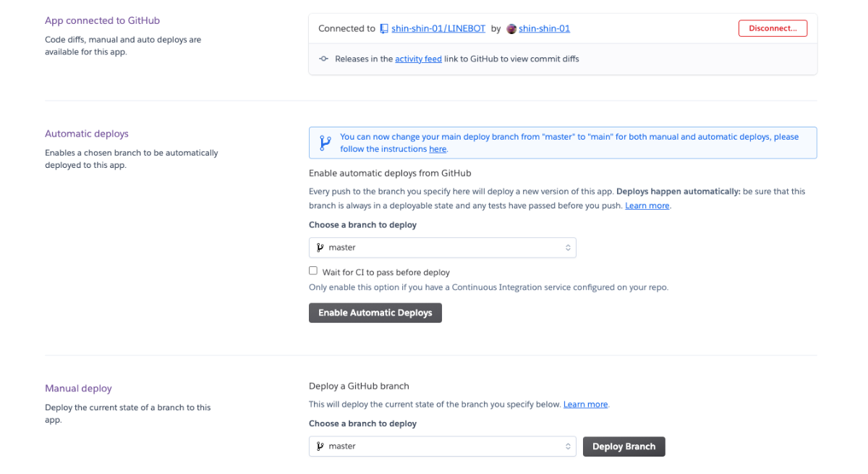The image size is (868, 474).
Task: Click the branch icon in the blue notice
Action: [x=325, y=143]
